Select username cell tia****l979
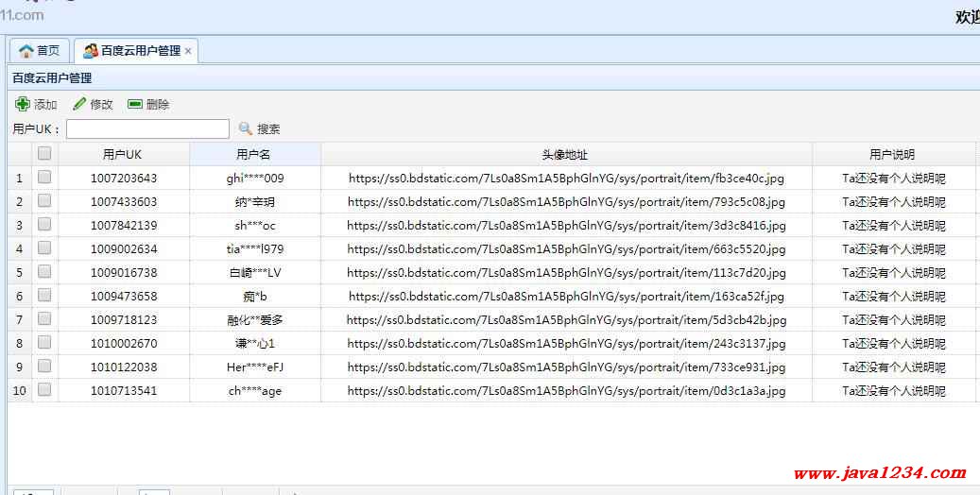Viewport: 980px width, 495px height. tap(255, 248)
